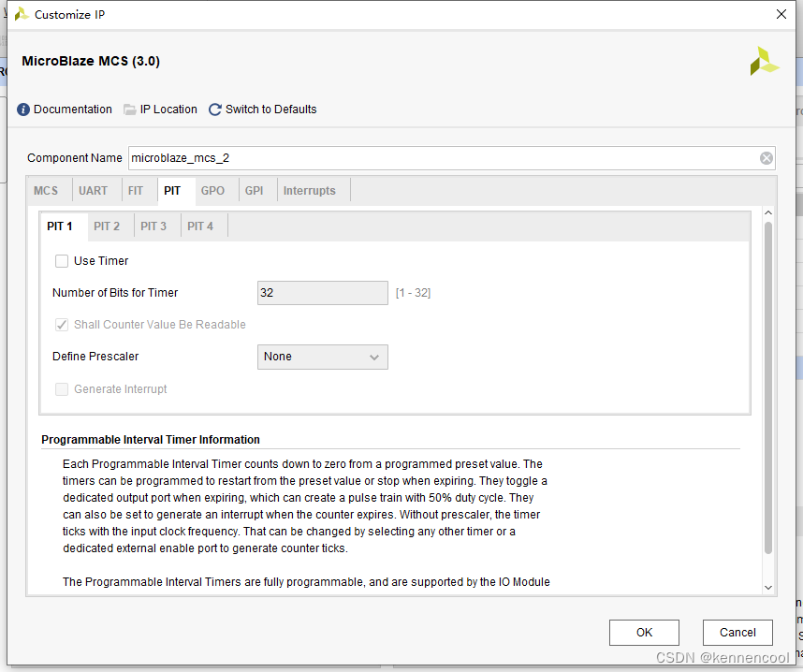Switch to the GPO tab
803x672 pixels.
pos(212,191)
